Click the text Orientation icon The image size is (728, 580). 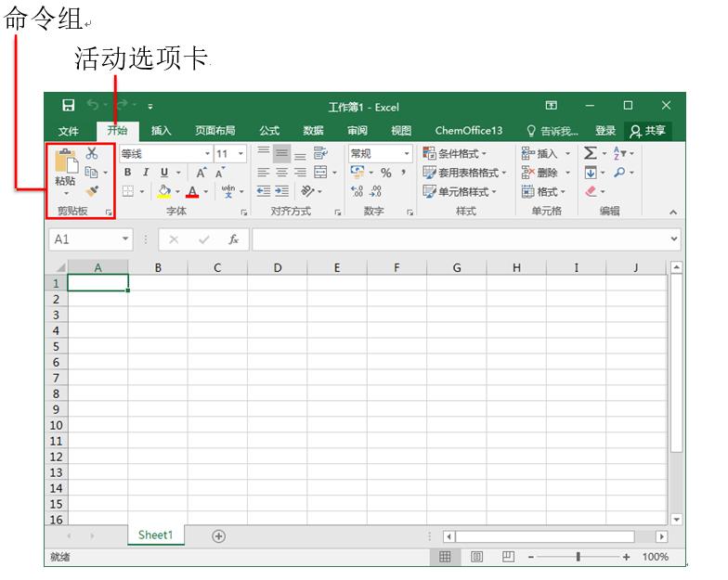click(x=307, y=191)
